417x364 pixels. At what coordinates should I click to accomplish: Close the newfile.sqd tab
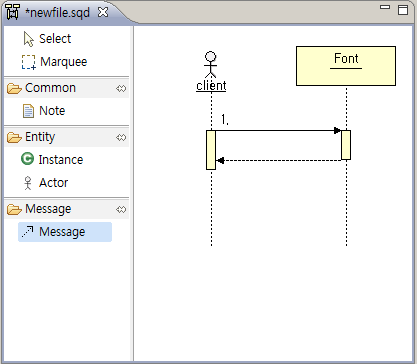pos(103,12)
